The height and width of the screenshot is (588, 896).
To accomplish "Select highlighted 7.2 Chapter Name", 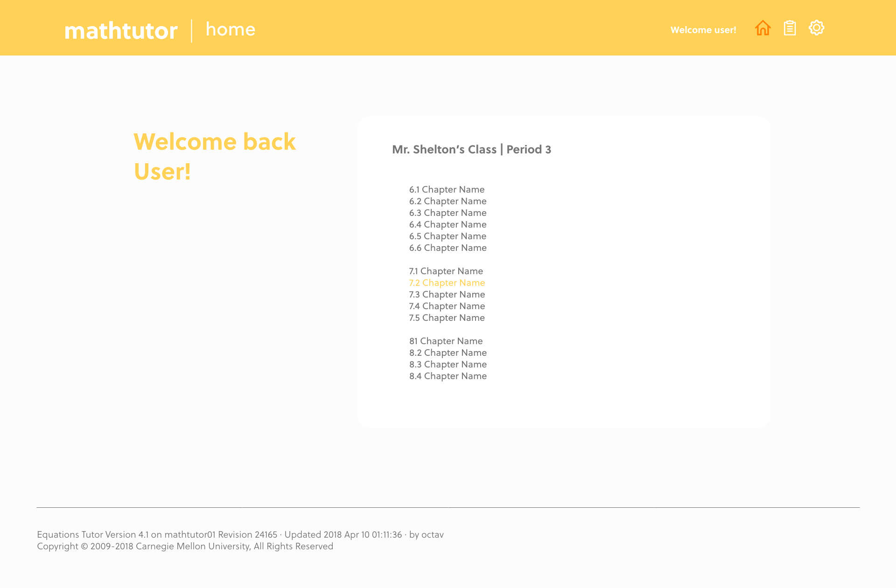I will pyautogui.click(x=447, y=283).
